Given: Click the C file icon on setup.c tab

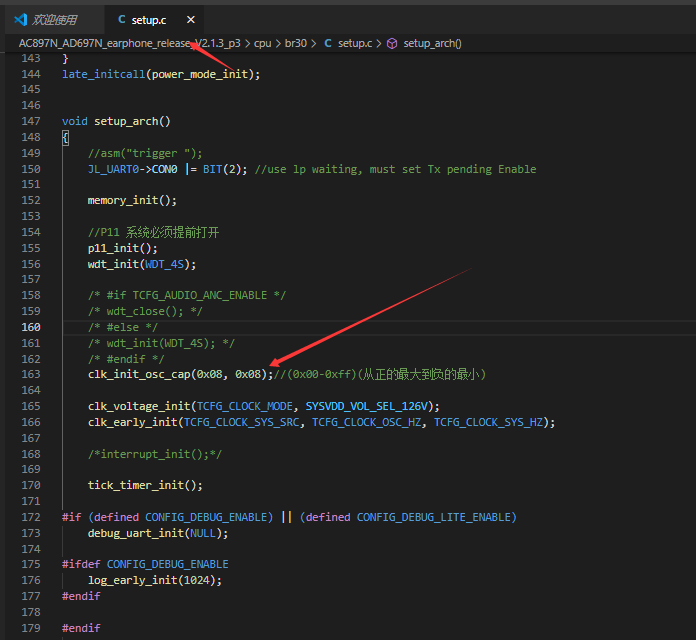Looking at the screenshot, I should (x=122, y=20).
